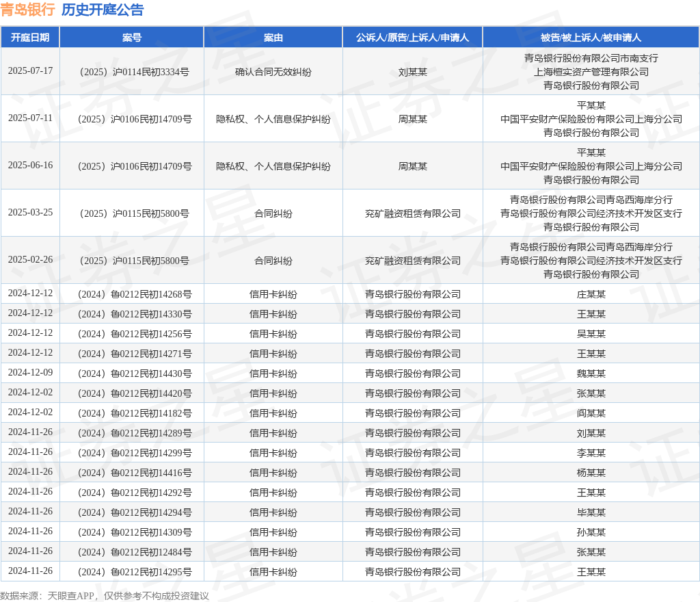Screen dimensions: 700x602
Task: Select the date 2025-07-11
Action: [x=30, y=118]
